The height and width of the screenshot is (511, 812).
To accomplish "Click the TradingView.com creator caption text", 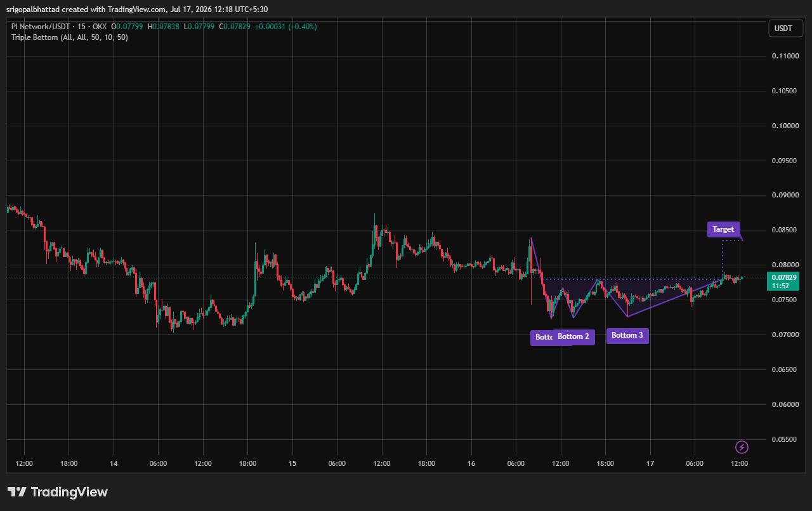I will [137, 9].
